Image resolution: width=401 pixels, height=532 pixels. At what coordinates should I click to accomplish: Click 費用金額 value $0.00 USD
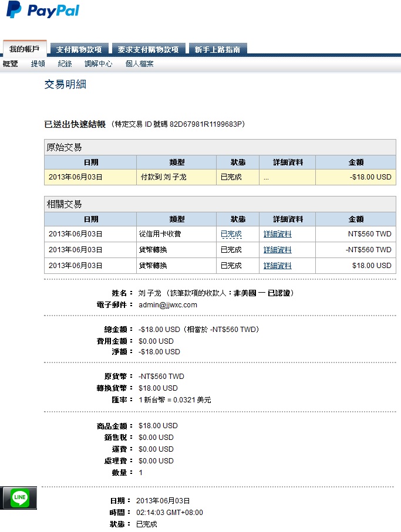pyautogui.click(x=156, y=341)
